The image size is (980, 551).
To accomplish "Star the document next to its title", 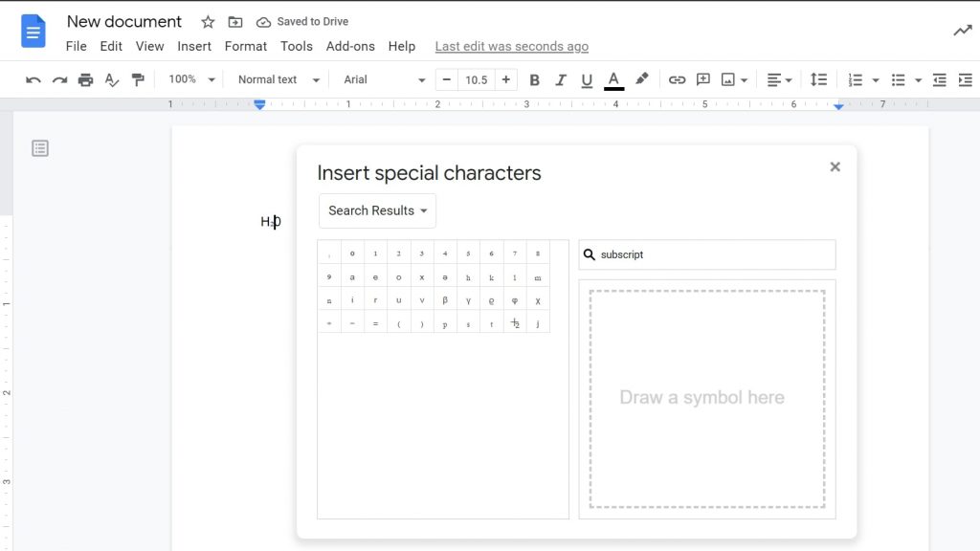I will pyautogui.click(x=207, y=21).
